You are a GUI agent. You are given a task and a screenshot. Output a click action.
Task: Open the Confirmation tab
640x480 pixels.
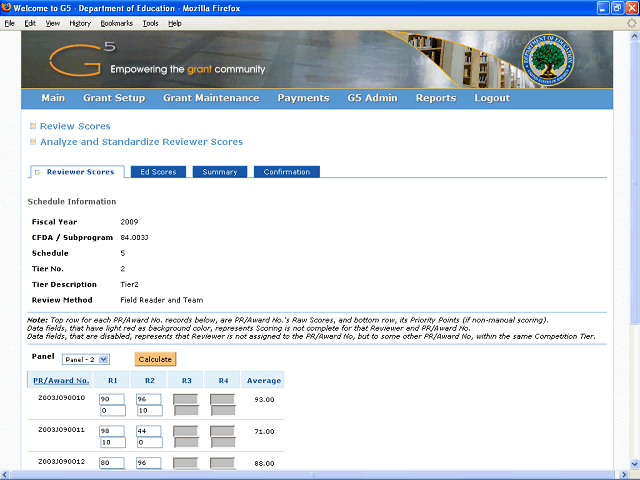tap(286, 172)
